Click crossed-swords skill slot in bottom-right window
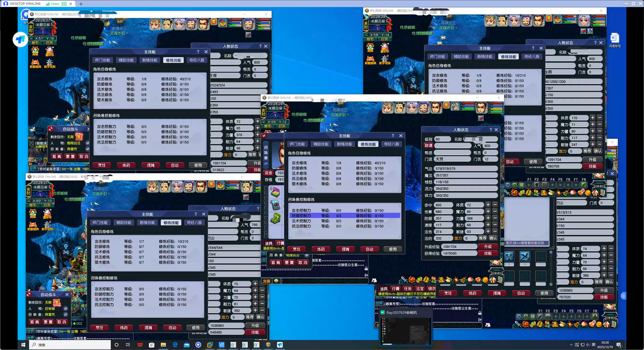Viewport: 644px width, 350px height. (x=524, y=257)
